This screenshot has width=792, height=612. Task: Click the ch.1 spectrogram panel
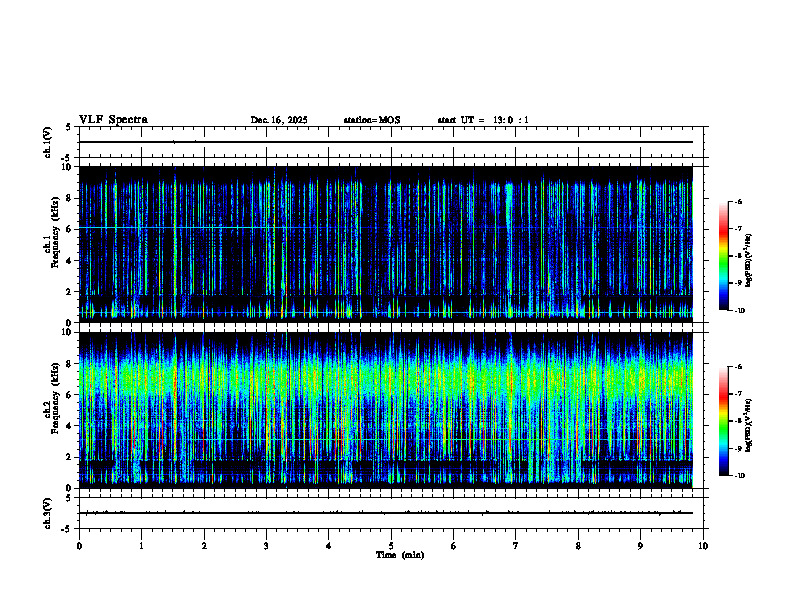(386, 244)
